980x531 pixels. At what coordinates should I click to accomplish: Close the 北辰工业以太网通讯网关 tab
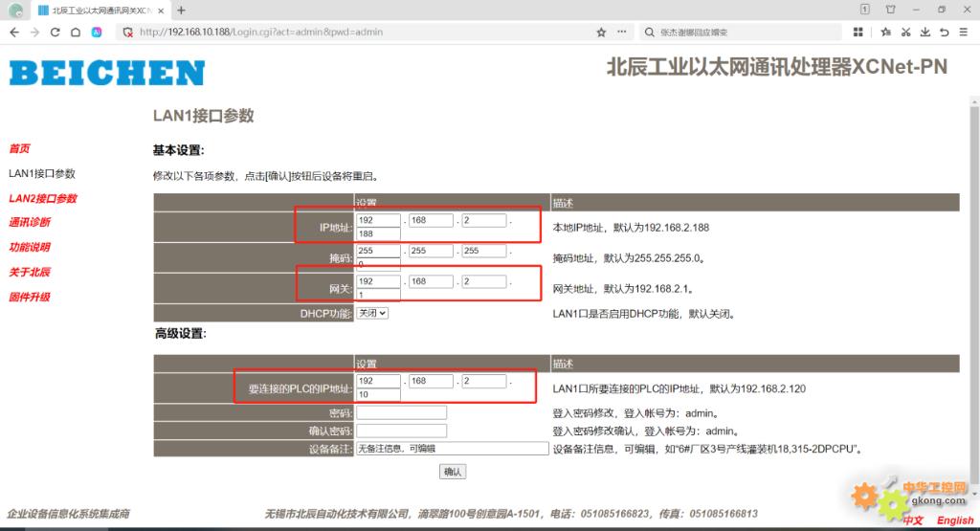point(161,11)
